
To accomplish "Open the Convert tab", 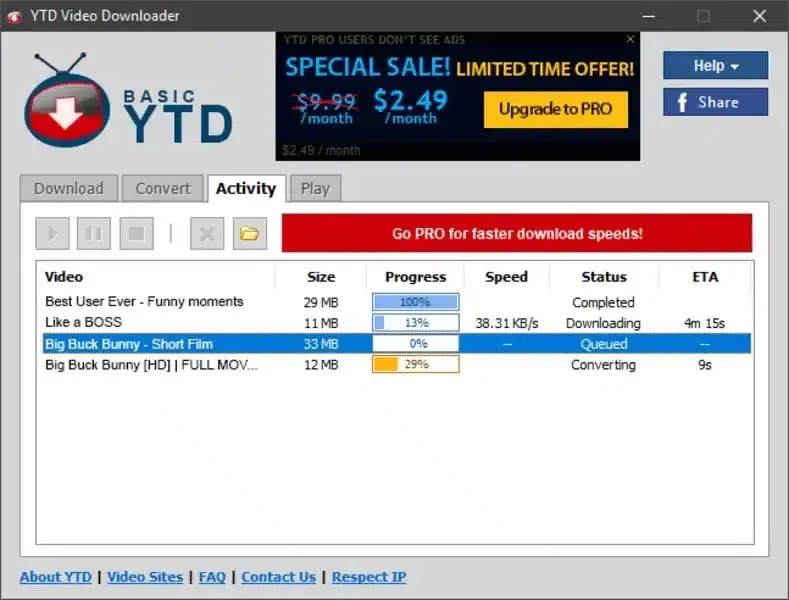I will pyautogui.click(x=163, y=188).
